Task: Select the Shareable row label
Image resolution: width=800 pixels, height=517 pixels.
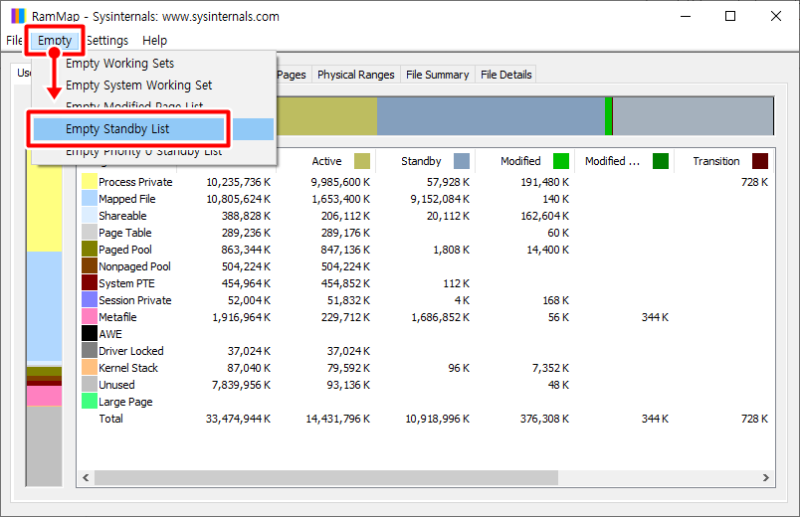Action: click(122, 216)
